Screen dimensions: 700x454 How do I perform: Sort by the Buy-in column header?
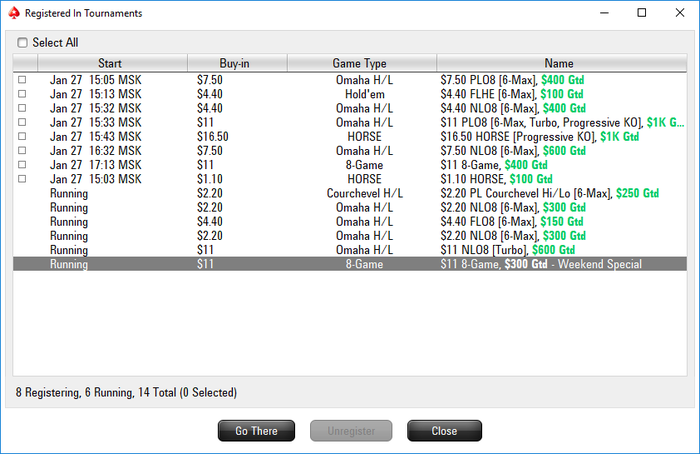237,63
